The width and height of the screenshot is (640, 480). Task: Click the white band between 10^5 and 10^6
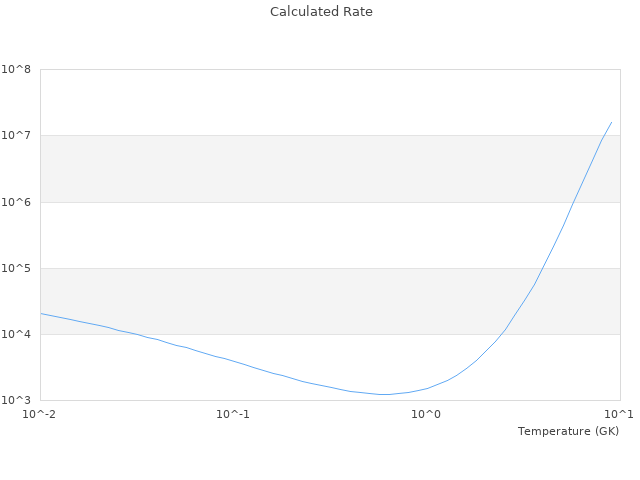coord(300,235)
